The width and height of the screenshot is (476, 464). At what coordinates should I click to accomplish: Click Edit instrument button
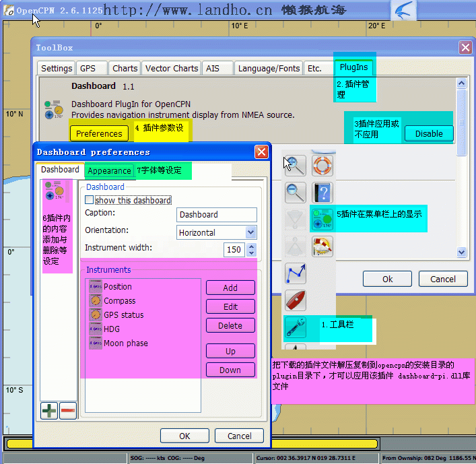(x=230, y=306)
